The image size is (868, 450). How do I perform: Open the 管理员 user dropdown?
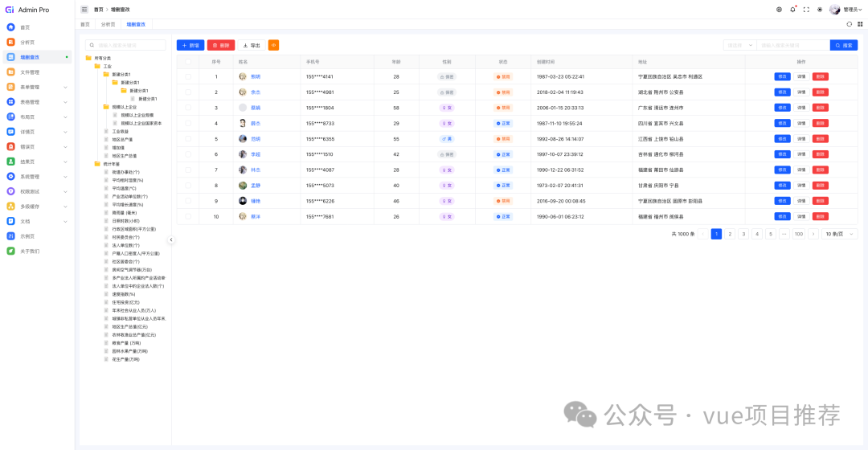point(845,10)
